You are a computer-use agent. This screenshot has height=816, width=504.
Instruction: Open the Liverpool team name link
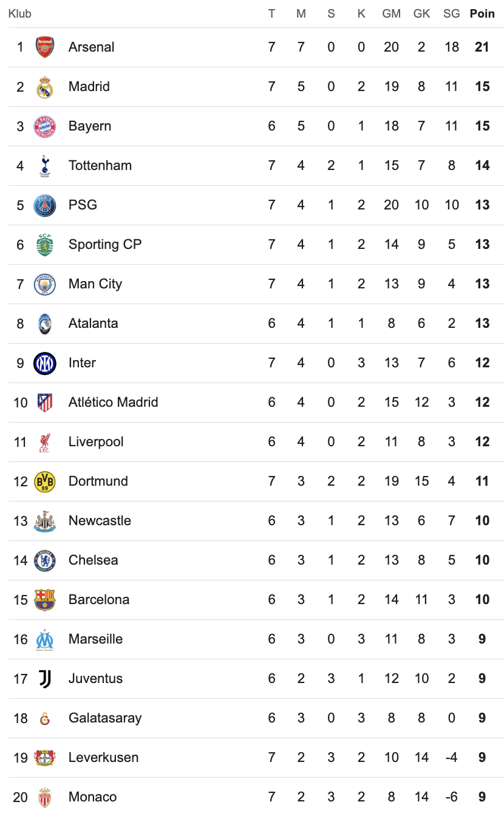(96, 442)
